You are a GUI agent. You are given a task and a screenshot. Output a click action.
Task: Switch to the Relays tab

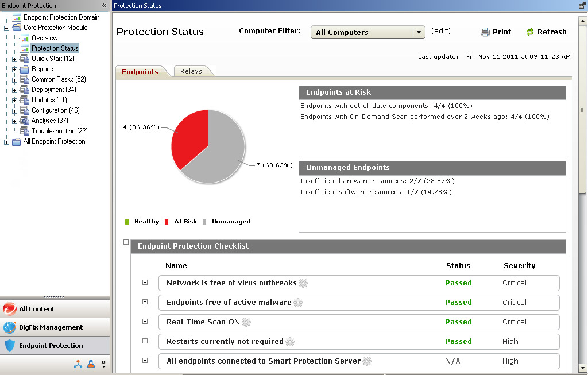[191, 71]
